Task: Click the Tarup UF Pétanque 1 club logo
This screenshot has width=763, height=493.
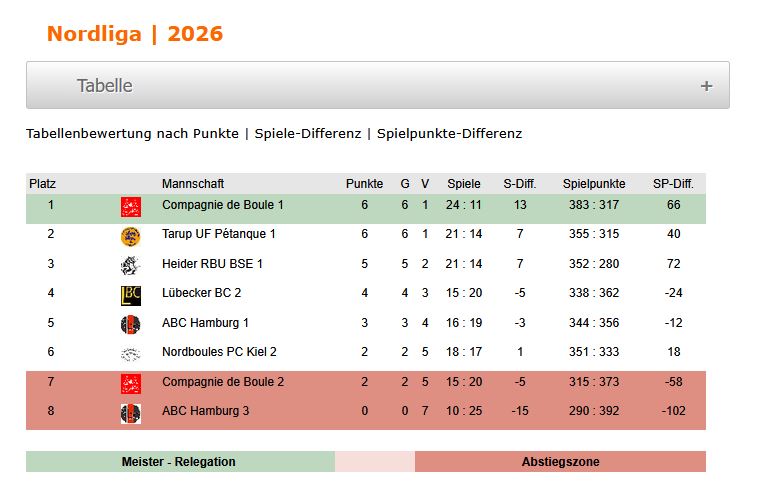Action: [x=130, y=237]
